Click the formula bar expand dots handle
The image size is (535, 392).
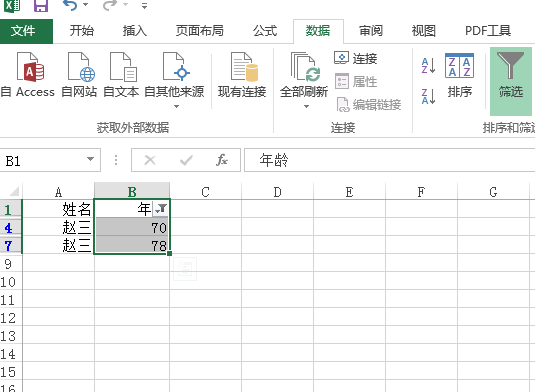(116, 160)
